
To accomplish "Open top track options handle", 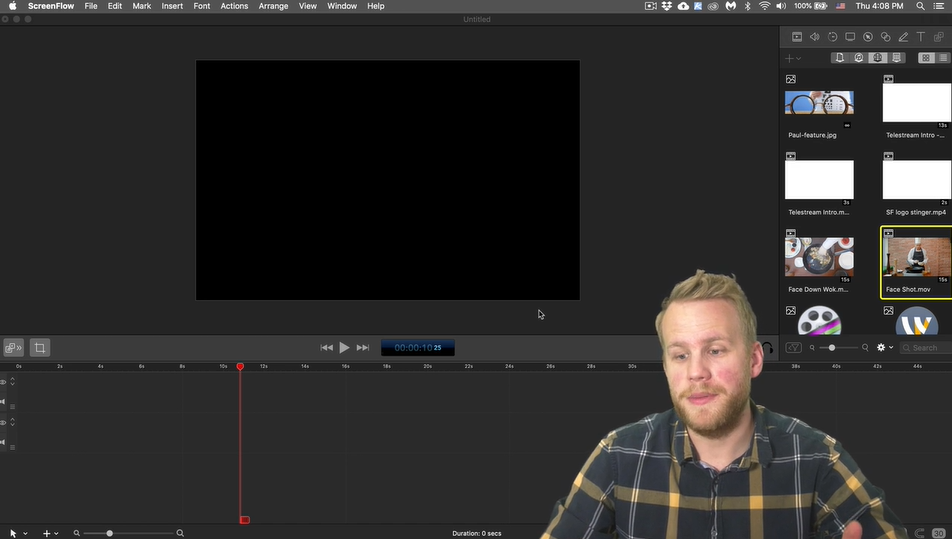I will (12, 407).
